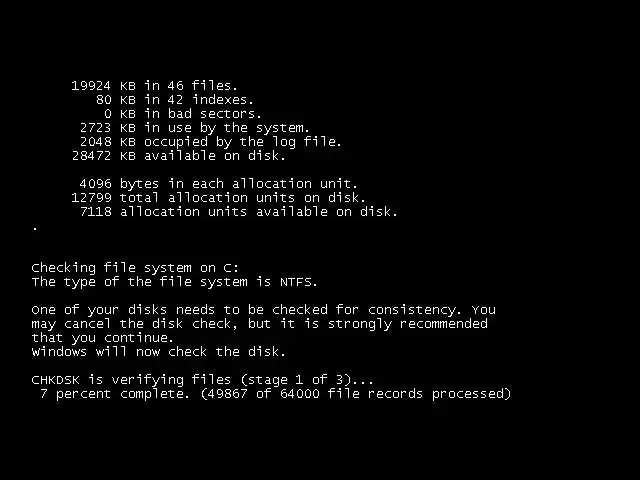
Task: Click '28472 KB available on disk' text
Action: click(x=179, y=156)
